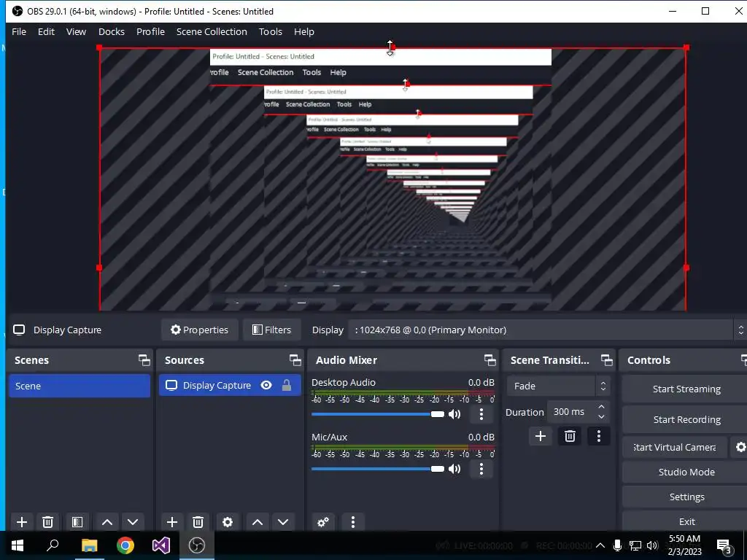The width and height of the screenshot is (747, 560).
Task: Open Filters button in source toolbar
Action: pyautogui.click(x=272, y=330)
